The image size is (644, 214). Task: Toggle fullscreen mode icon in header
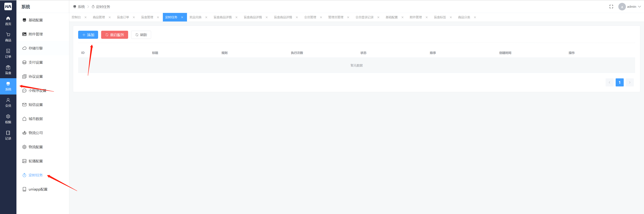pyautogui.click(x=611, y=7)
